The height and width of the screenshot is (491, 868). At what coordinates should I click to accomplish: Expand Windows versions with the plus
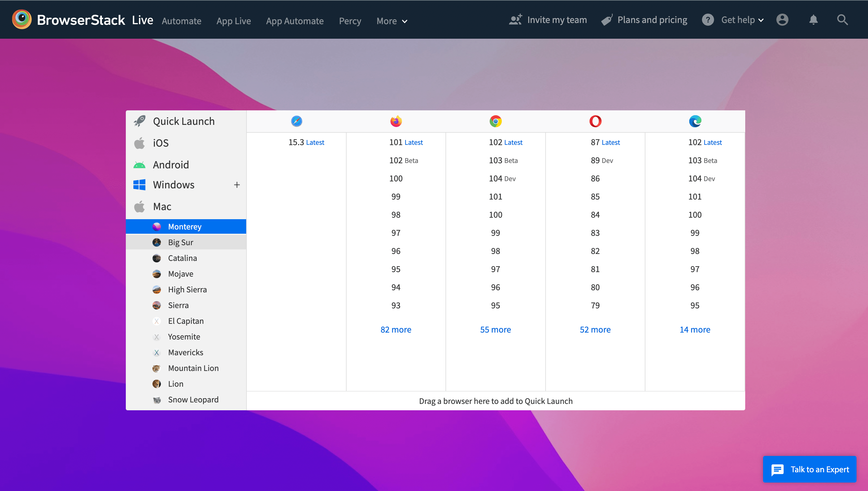coord(237,184)
